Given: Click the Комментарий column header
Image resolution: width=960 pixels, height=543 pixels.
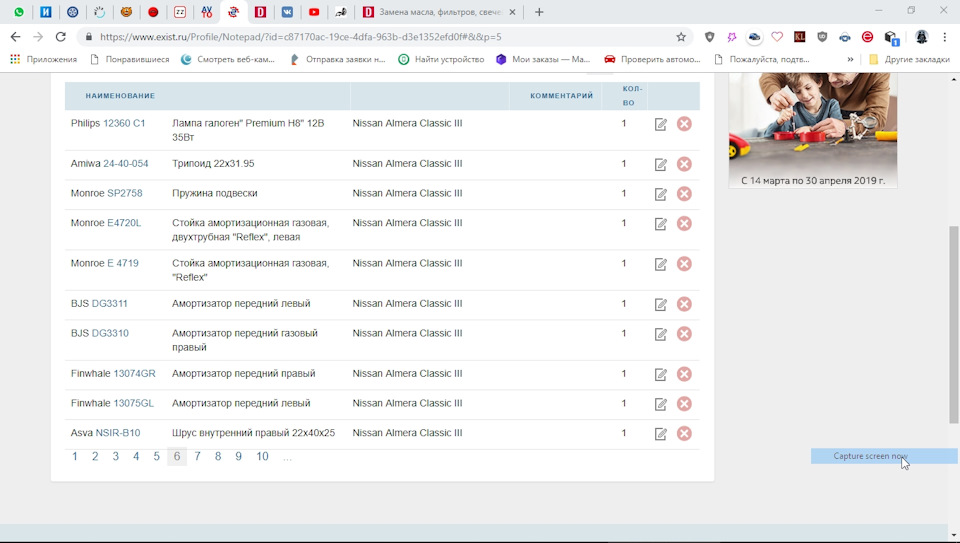Looking at the screenshot, I should (561, 95).
